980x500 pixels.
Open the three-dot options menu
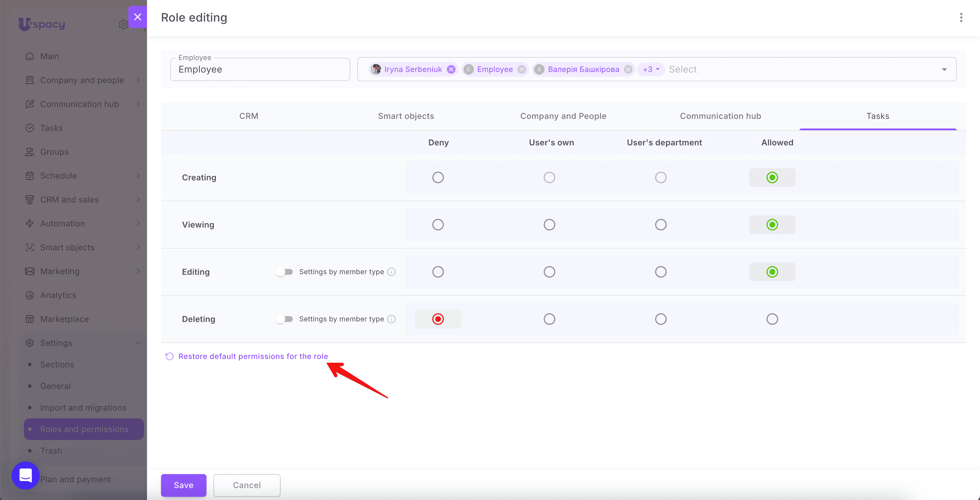tap(961, 17)
